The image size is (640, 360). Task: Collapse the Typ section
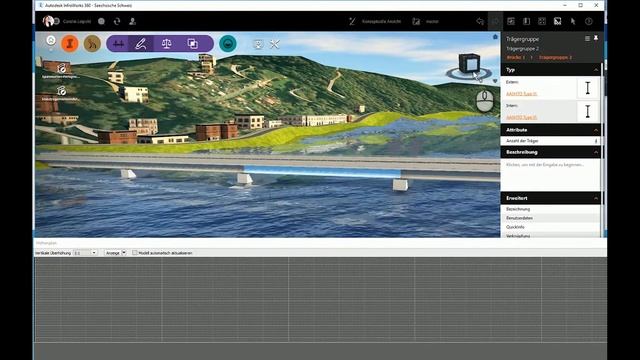coord(596,70)
